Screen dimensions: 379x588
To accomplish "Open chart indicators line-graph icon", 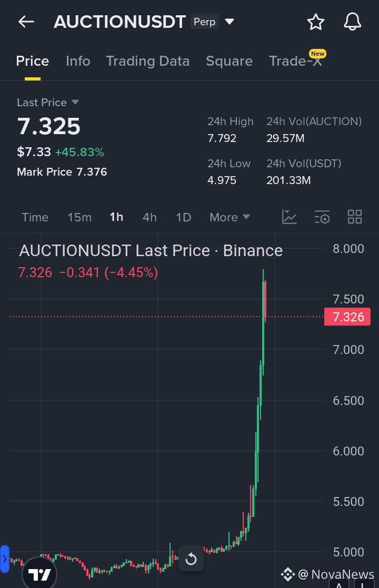I will click(x=290, y=217).
